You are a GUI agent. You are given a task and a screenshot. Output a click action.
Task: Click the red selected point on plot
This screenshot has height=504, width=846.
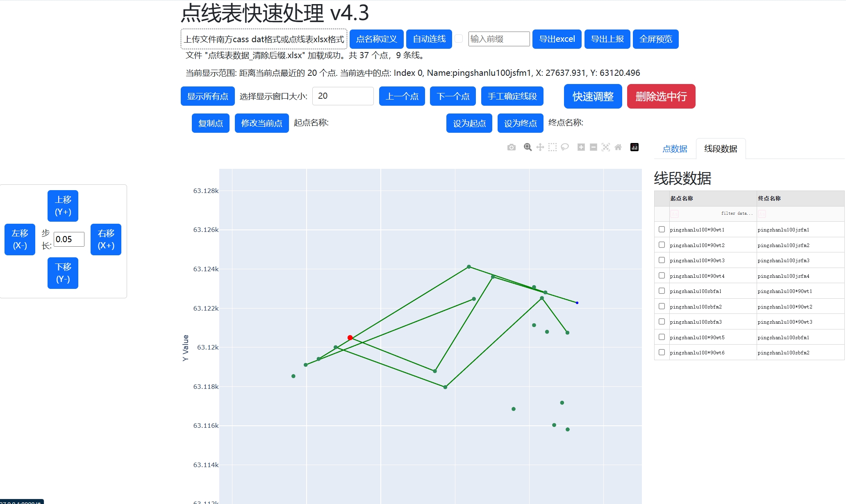click(x=350, y=338)
